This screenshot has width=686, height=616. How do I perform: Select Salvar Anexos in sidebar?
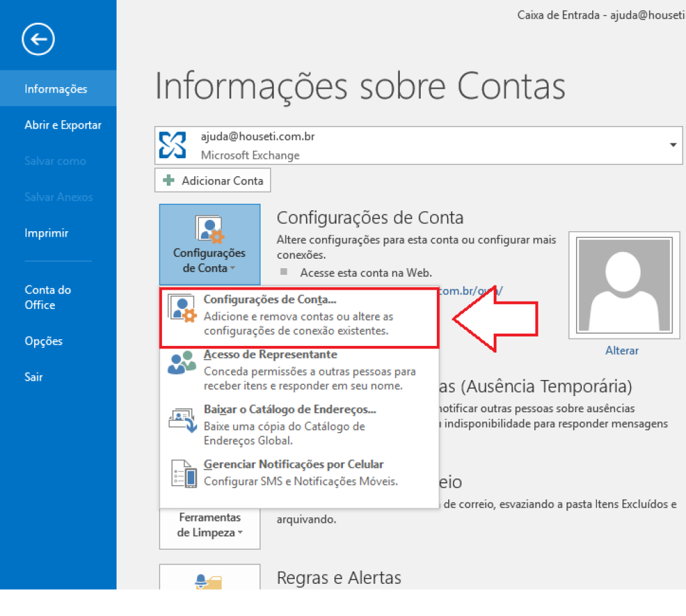[58, 197]
